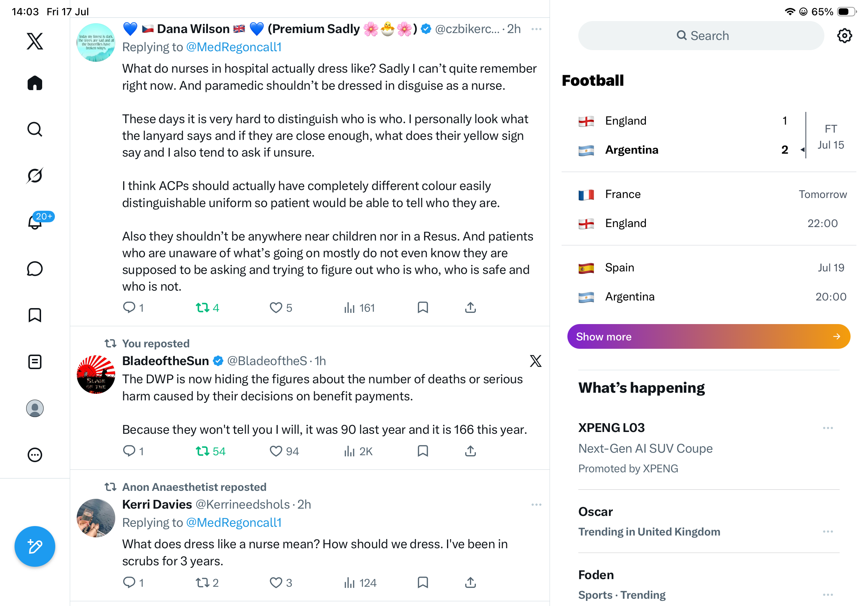
Task: Open more options for Oscar trend
Action: click(x=828, y=531)
